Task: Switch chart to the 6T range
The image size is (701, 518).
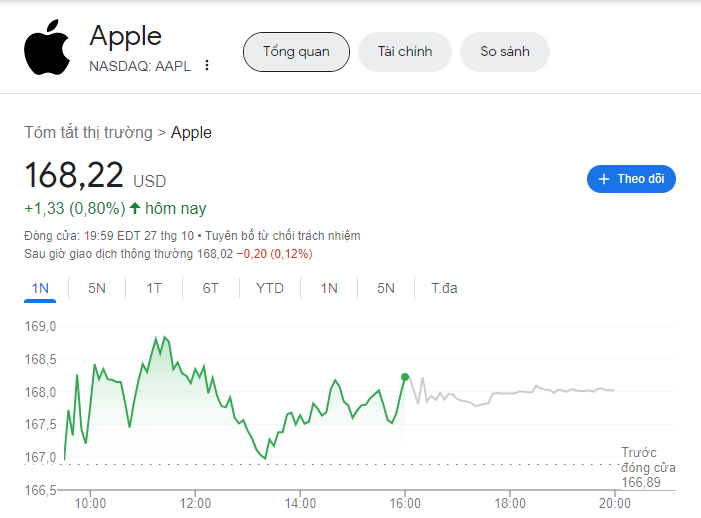Action: 211,288
